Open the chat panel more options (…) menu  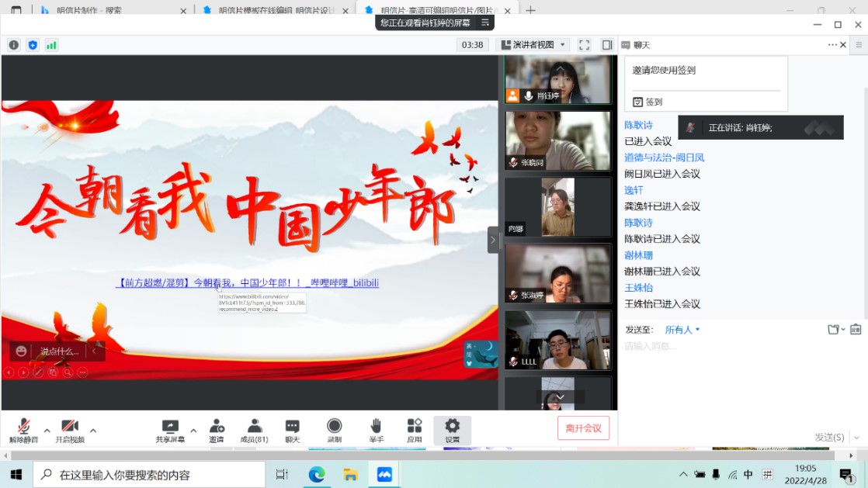click(832, 45)
